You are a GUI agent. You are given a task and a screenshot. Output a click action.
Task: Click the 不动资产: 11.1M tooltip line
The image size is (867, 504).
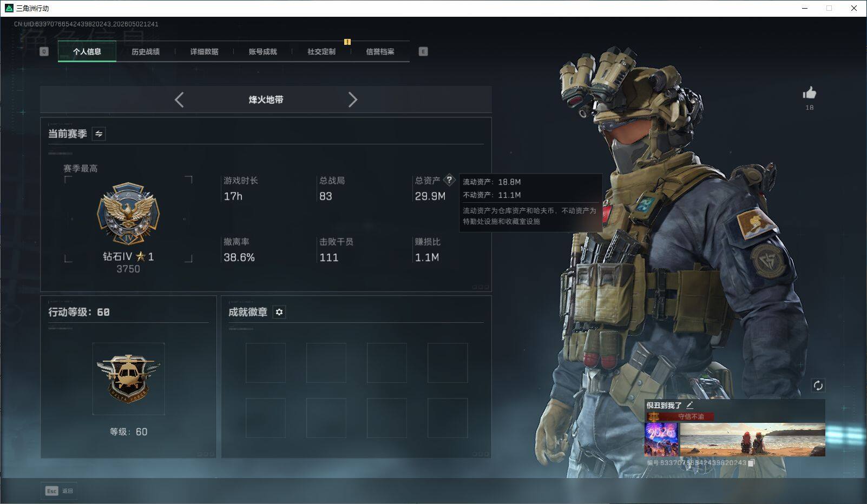tap(492, 195)
